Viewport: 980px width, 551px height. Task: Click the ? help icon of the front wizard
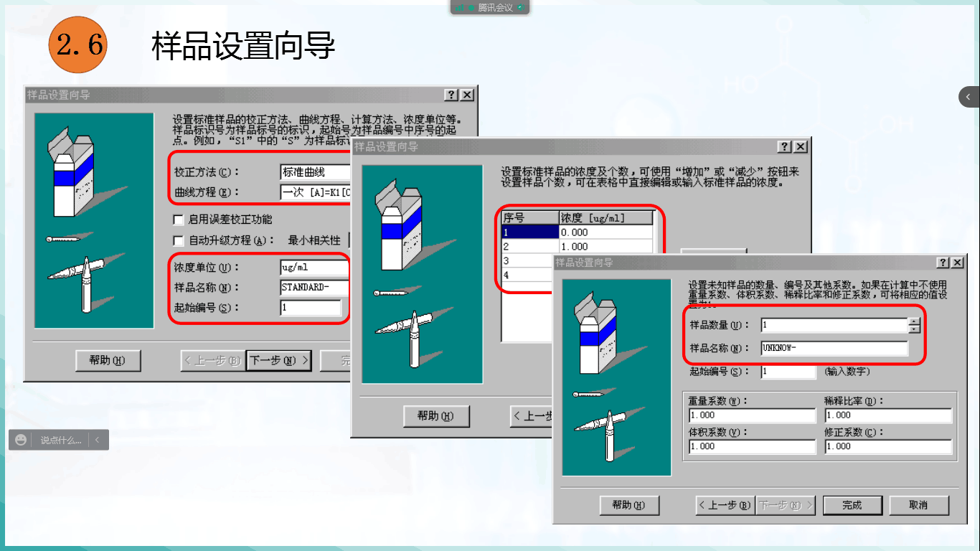pyautogui.click(x=943, y=263)
